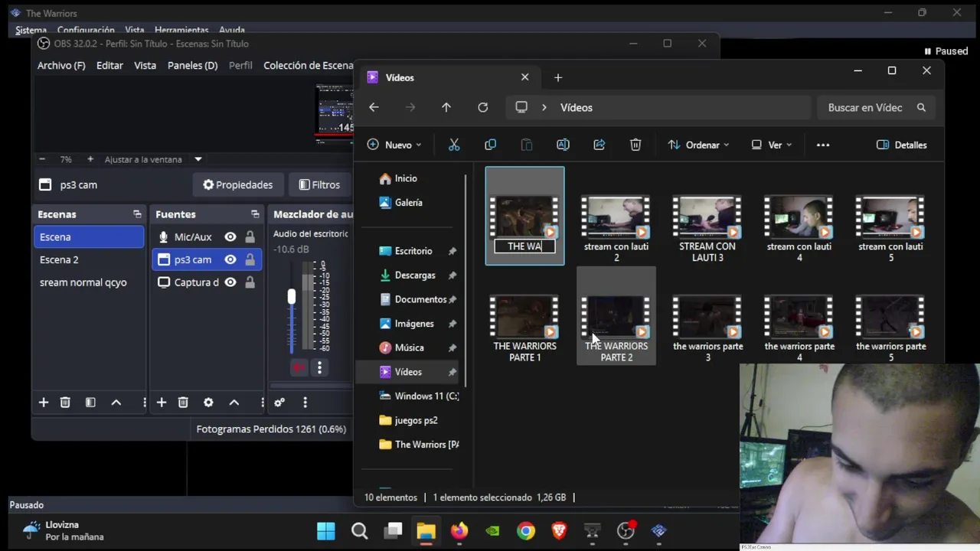
Task: Open Colección de Escenas menu in OBS
Action: pyautogui.click(x=308, y=65)
